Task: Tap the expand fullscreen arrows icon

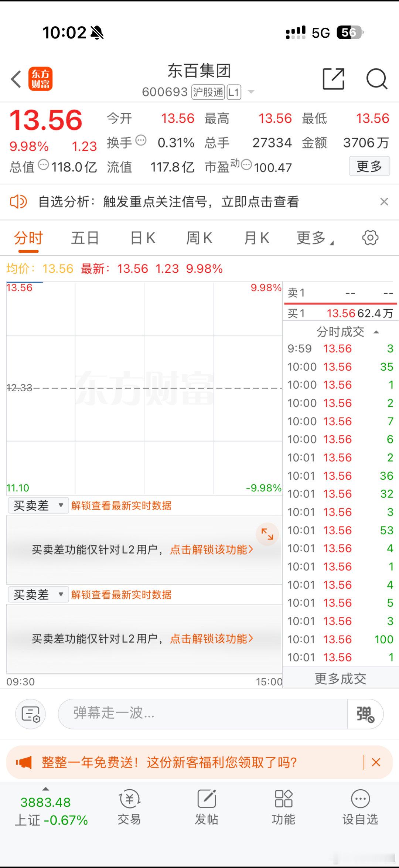Action: (x=267, y=534)
